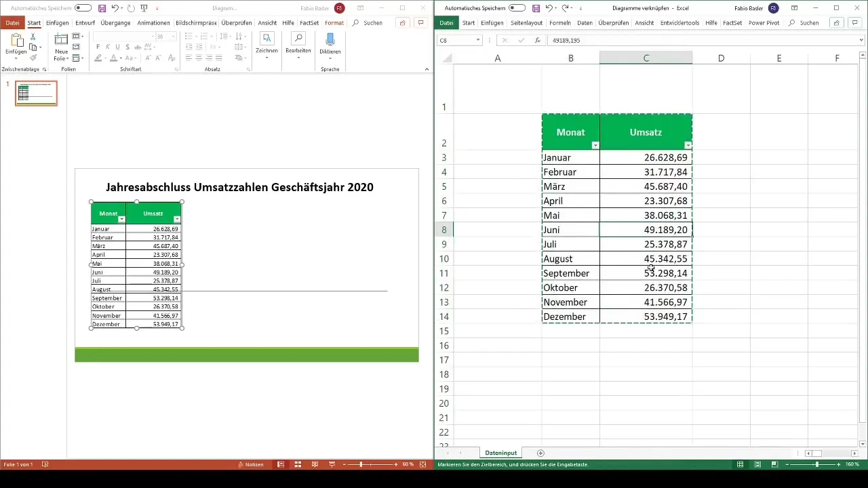Open Absatz dialog launcher

[x=248, y=69]
